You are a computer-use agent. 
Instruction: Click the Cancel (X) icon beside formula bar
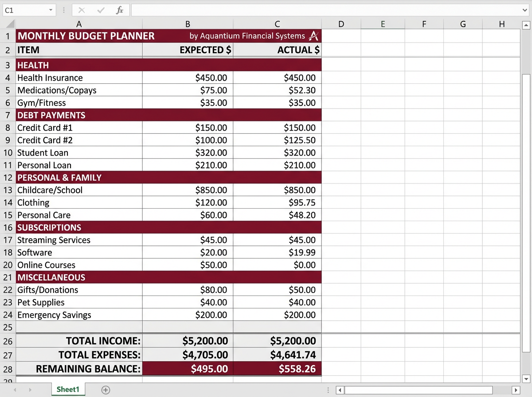[x=82, y=10]
